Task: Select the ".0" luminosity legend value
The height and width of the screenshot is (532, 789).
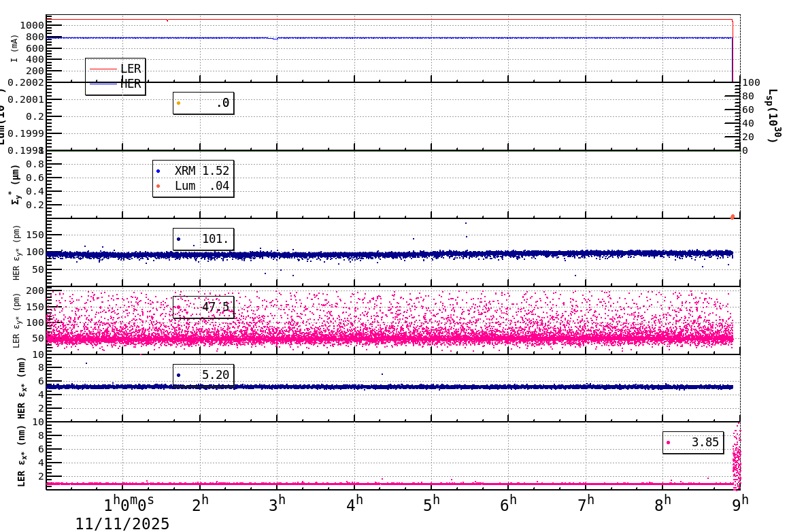Action: 223,103
